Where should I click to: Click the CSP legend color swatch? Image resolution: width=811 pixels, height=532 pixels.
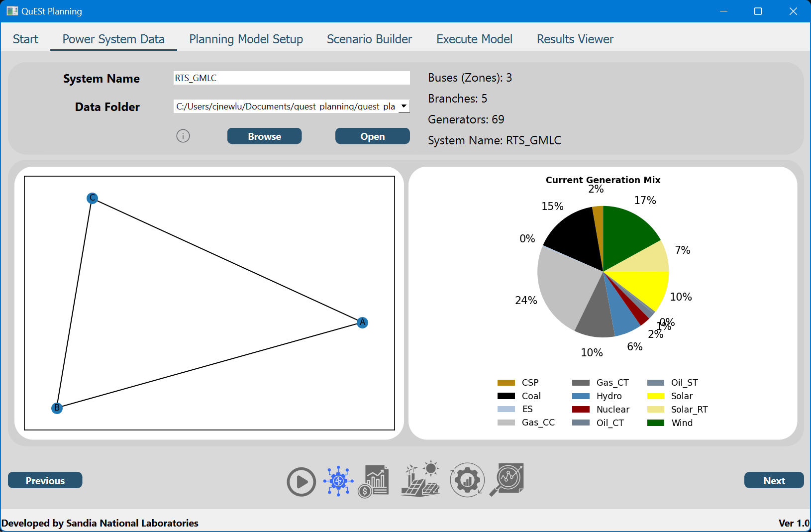click(506, 383)
